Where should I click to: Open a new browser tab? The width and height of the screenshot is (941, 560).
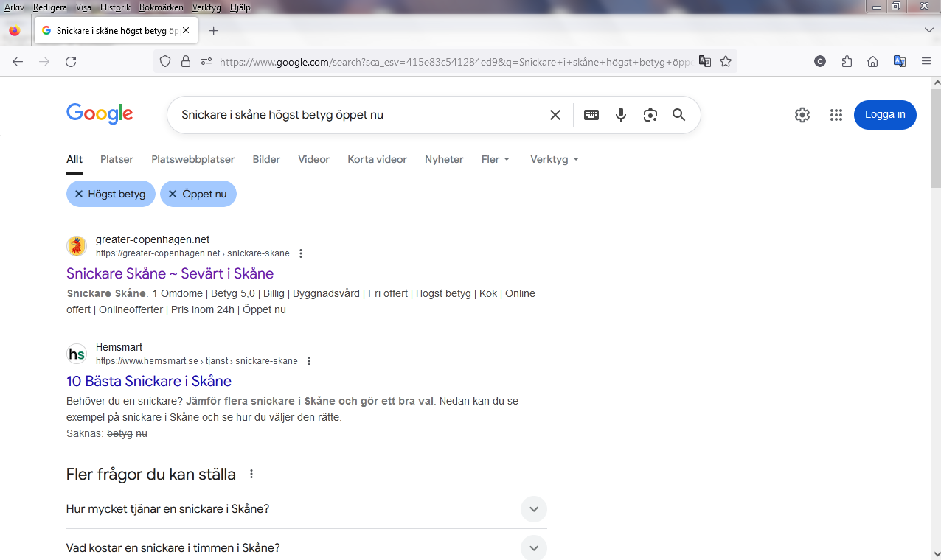pos(214,31)
